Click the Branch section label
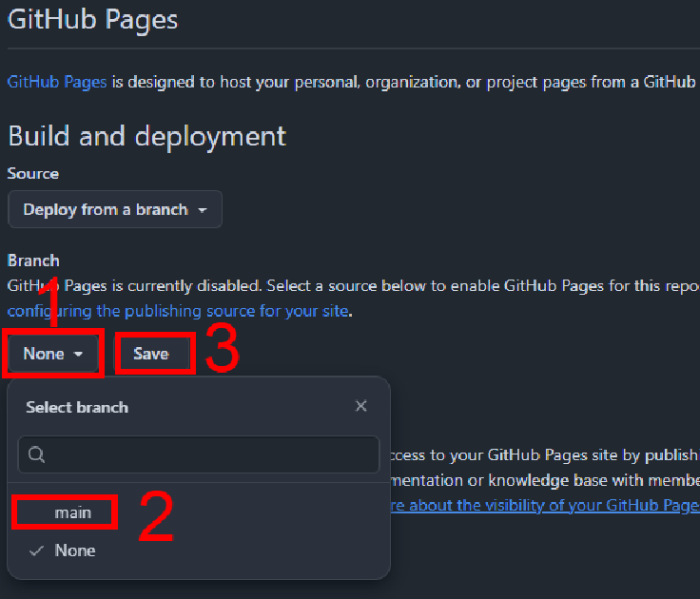 point(33,261)
